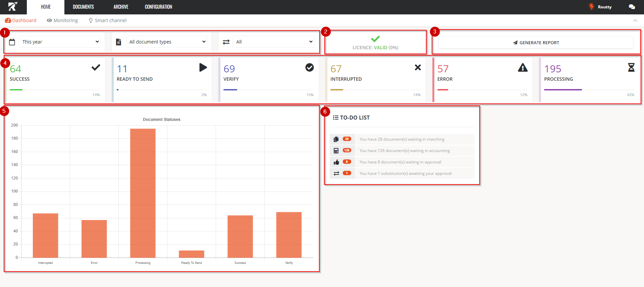Click the checkmark icon on Success card
The height and width of the screenshot is (287, 644).
[96, 68]
